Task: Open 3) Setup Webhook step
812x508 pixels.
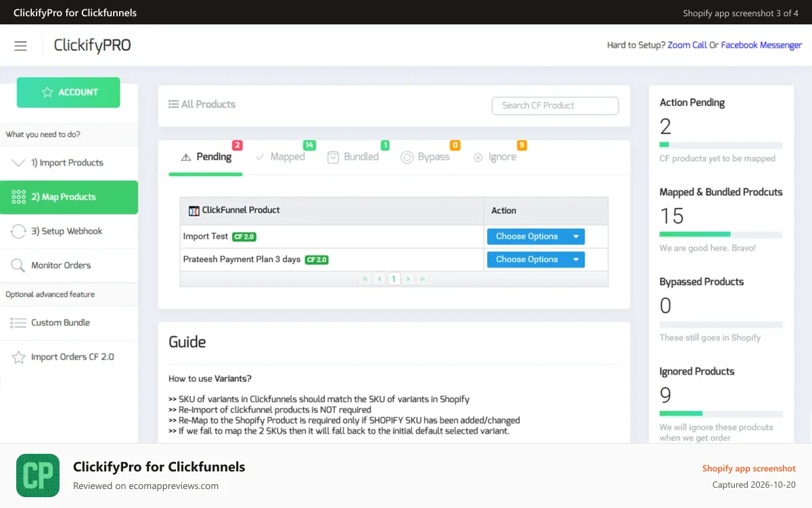Action: (x=69, y=231)
